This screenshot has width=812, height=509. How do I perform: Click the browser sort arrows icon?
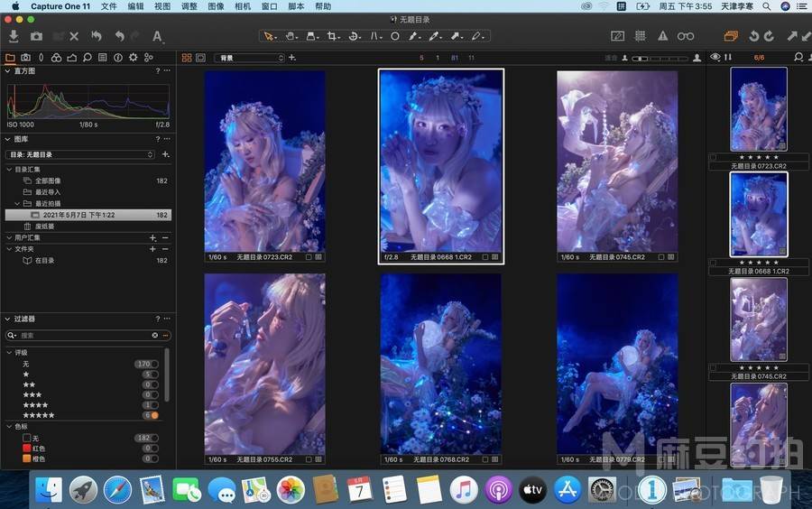pos(729,57)
